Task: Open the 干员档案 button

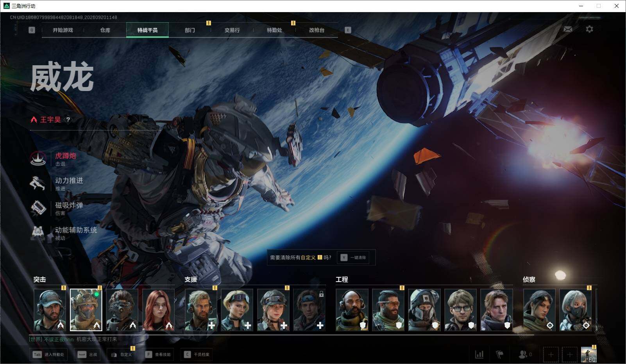Action: [197, 354]
